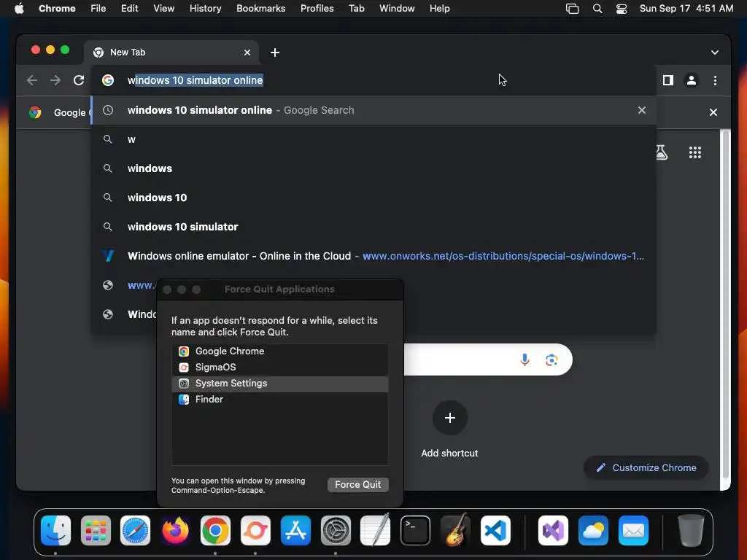
Task: Open the Window menu
Action: coord(397,9)
